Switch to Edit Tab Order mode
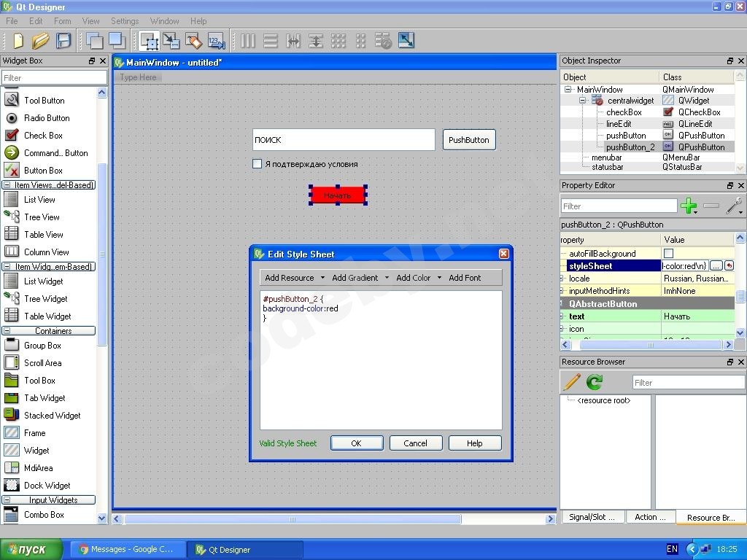This screenshot has height=560, width=747. [x=216, y=41]
